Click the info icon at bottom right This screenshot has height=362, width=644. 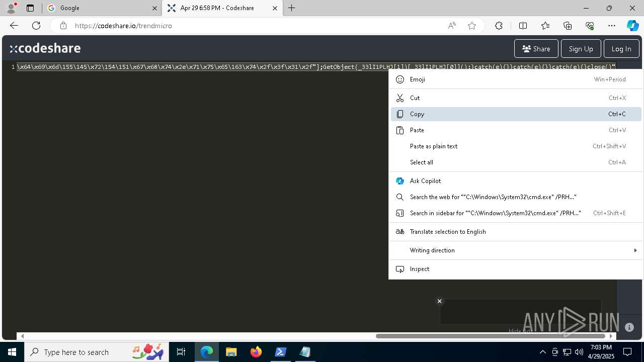click(x=629, y=327)
